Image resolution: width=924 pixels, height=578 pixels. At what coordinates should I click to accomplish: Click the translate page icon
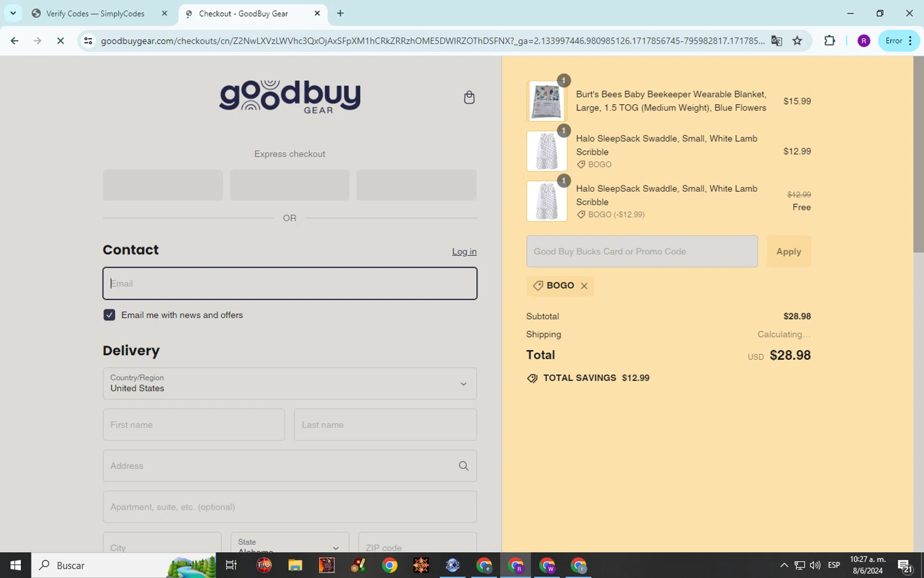tap(776, 41)
